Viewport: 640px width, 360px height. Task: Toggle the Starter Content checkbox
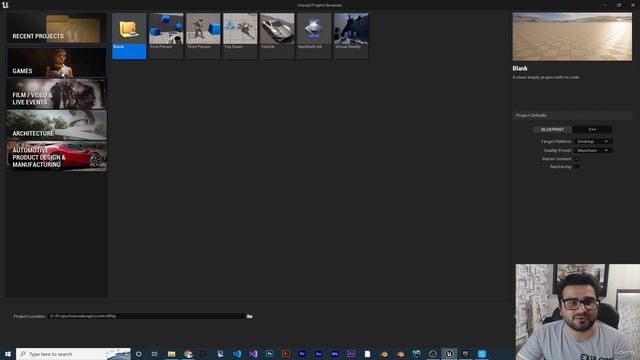[576, 159]
